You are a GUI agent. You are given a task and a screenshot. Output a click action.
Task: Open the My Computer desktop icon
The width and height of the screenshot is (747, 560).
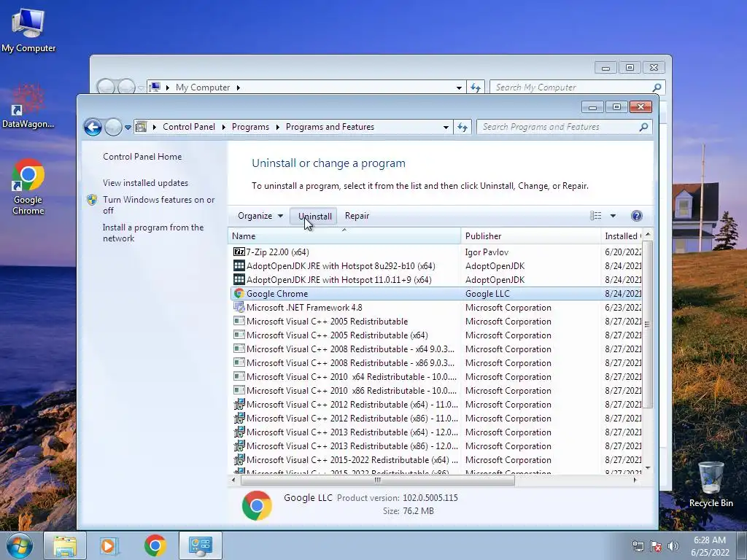[x=28, y=30]
